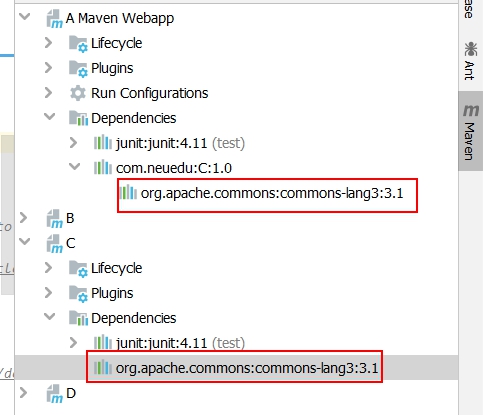Image resolution: width=483 pixels, height=415 pixels.
Task: Click the Run Configurations gear icon
Action: click(x=78, y=93)
